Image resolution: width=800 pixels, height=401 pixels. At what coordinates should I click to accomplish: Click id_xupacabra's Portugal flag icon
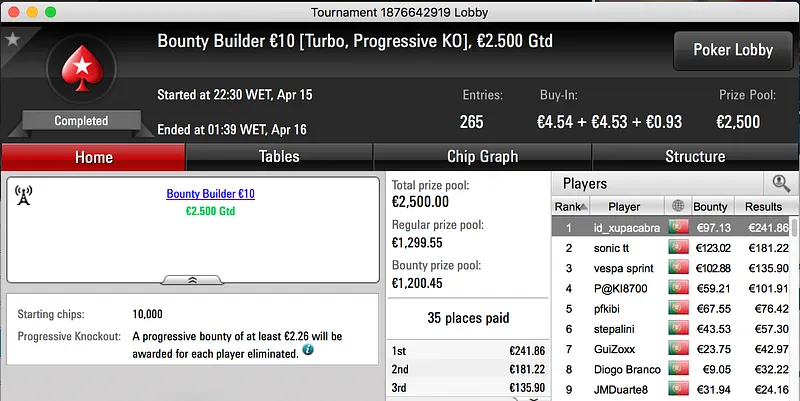(680, 228)
